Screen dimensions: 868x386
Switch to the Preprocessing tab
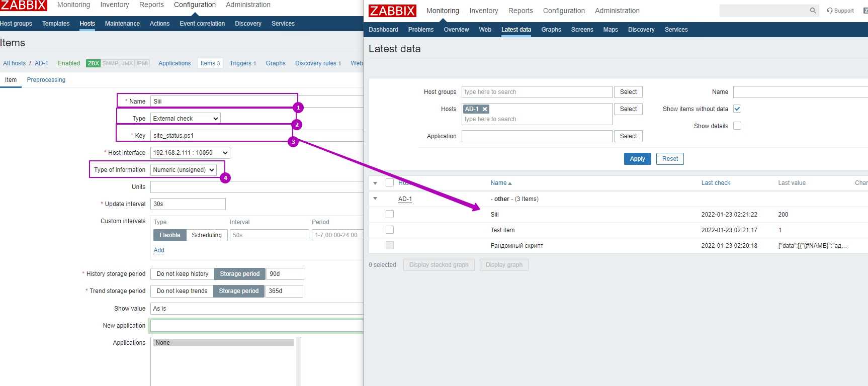(x=46, y=80)
